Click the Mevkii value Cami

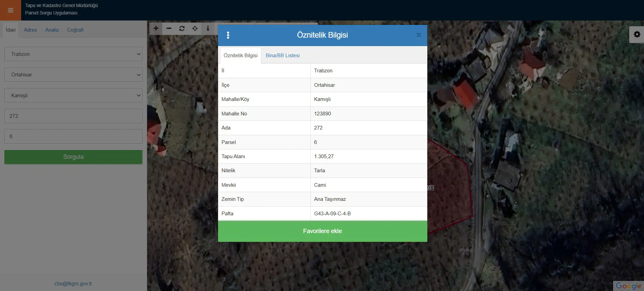(320, 185)
